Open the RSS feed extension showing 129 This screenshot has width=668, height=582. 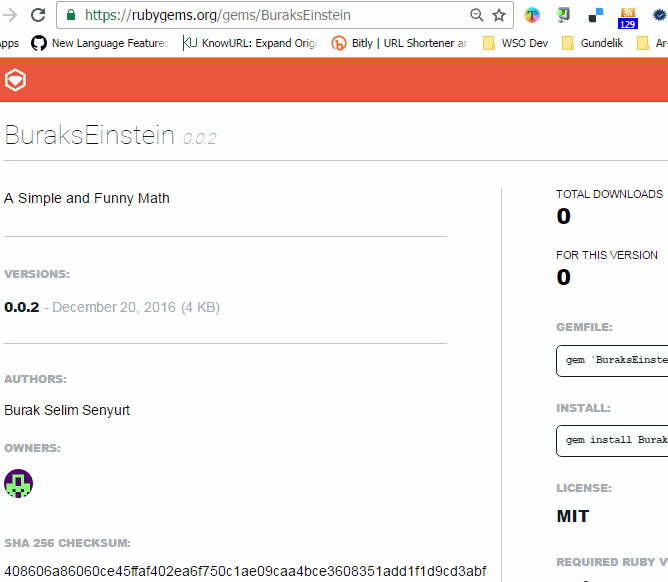tap(628, 18)
